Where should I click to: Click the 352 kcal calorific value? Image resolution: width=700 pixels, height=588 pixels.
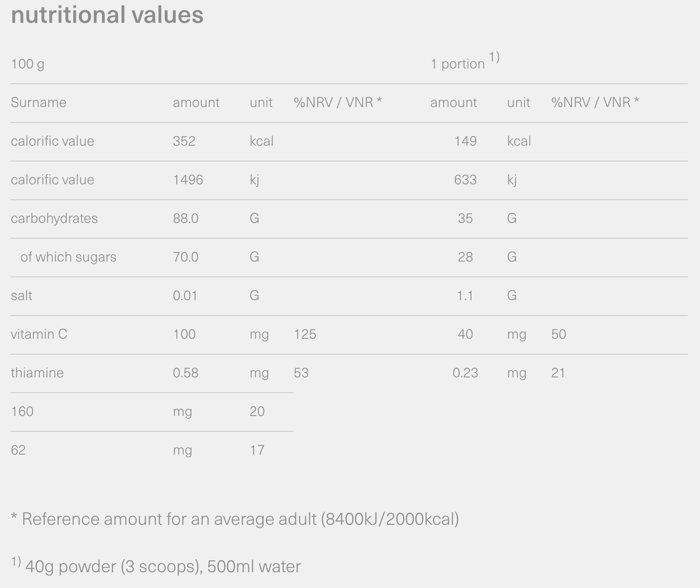[184, 141]
